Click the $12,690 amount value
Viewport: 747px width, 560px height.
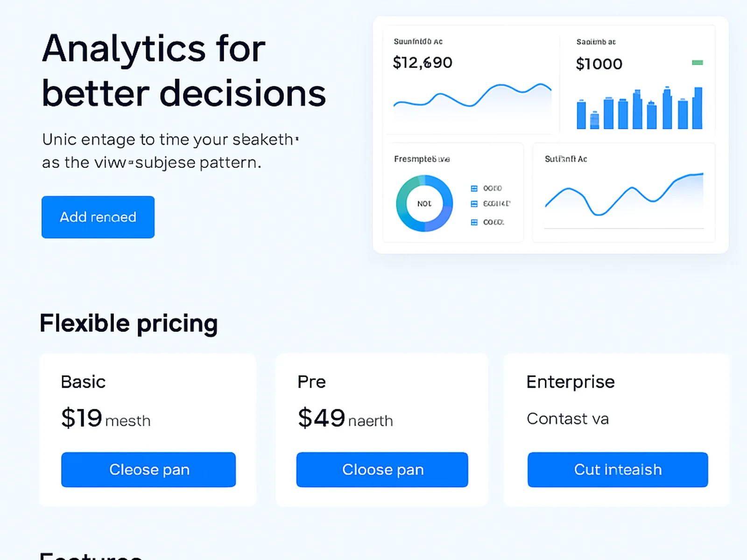423,63
